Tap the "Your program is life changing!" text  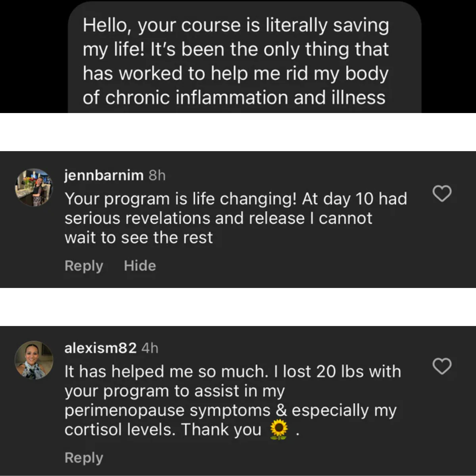[x=180, y=199]
